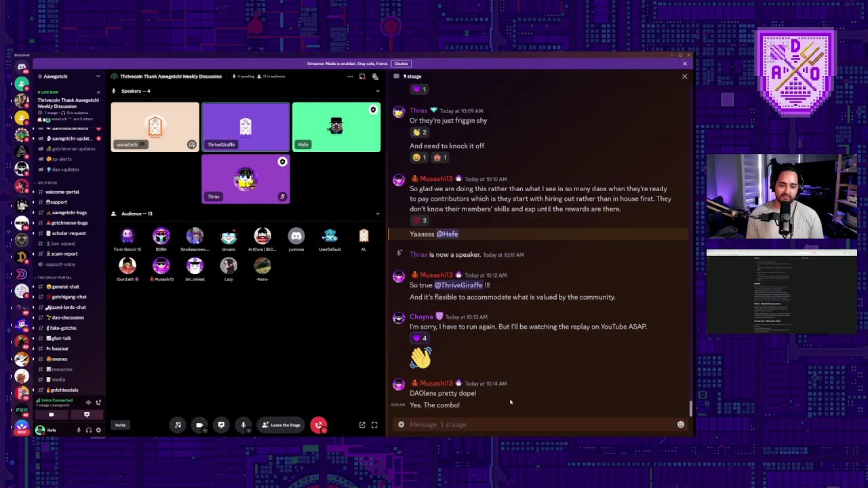Open the gotchiverse-bugs channel
The height and width of the screenshot is (488, 868).
69,223
